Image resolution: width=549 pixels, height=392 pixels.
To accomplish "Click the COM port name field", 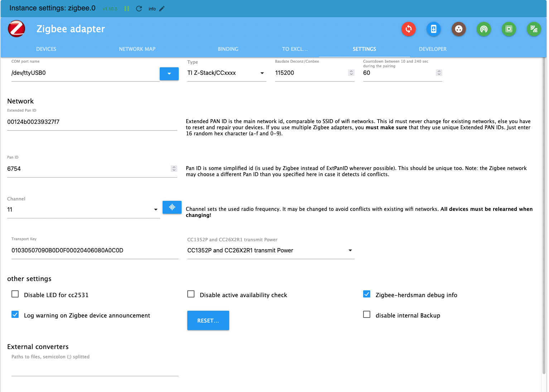I will click(x=85, y=73).
